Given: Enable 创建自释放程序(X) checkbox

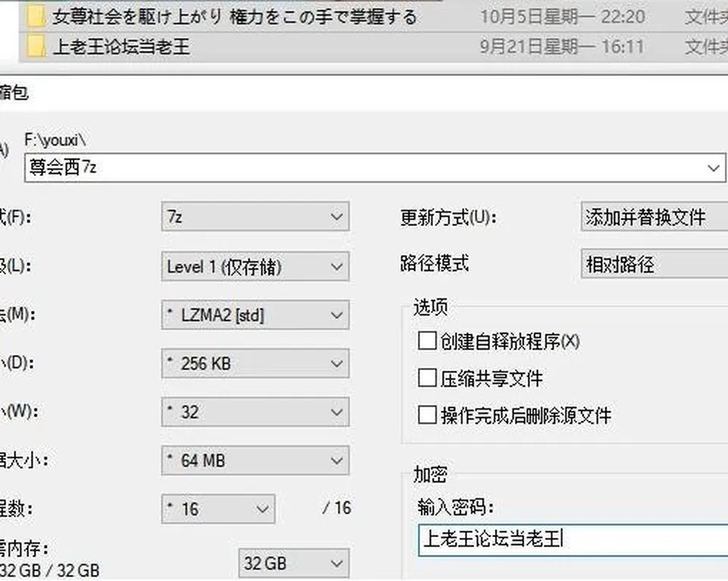Looking at the screenshot, I should click(x=427, y=341).
